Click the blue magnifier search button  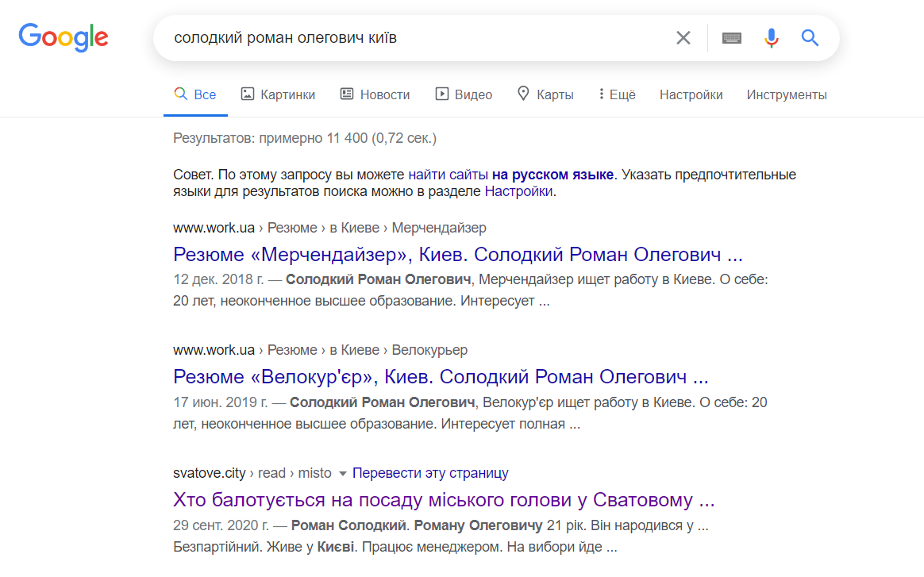click(810, 38)
